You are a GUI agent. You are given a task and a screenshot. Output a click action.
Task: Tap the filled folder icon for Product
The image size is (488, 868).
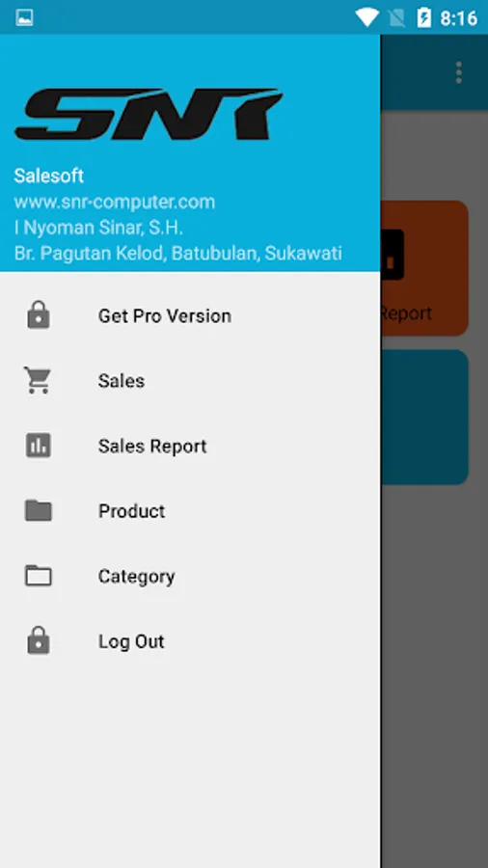39,510
